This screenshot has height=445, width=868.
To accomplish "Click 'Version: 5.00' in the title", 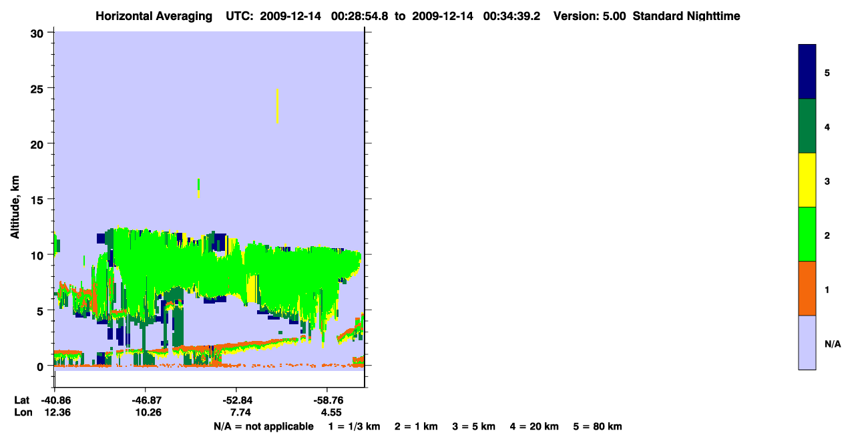I will coord(590,16).
